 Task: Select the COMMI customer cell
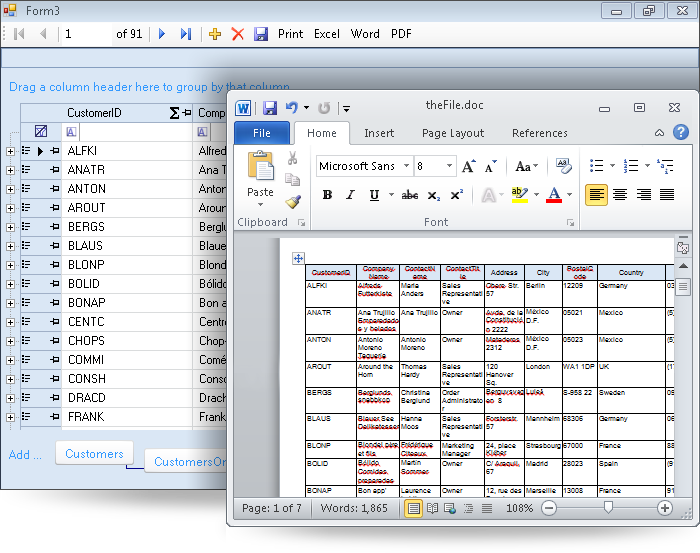[127, 360]
